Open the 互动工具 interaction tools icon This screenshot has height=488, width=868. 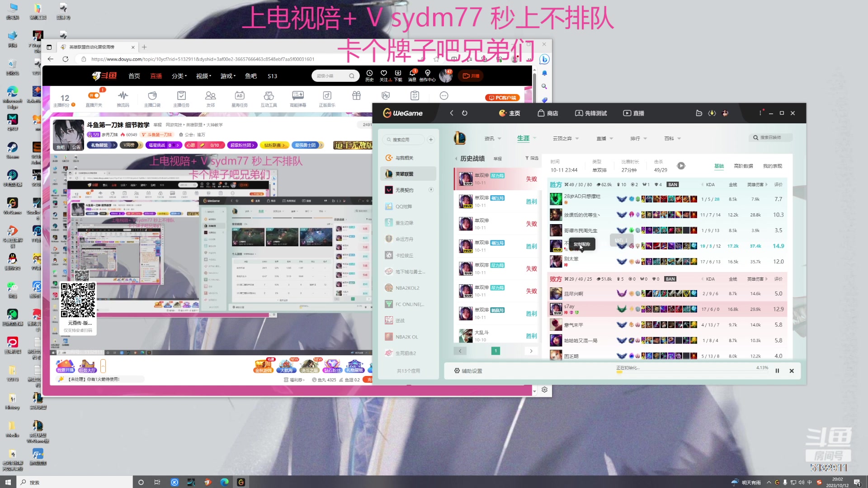[269, 96]
